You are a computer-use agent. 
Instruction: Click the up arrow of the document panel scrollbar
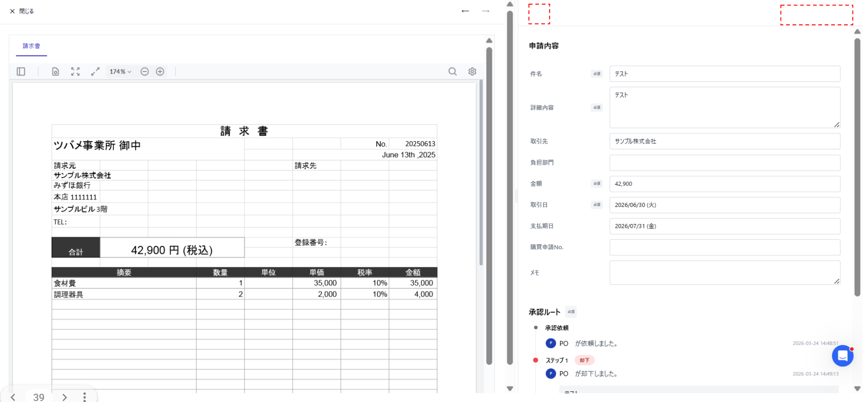[x=489, y=40]
